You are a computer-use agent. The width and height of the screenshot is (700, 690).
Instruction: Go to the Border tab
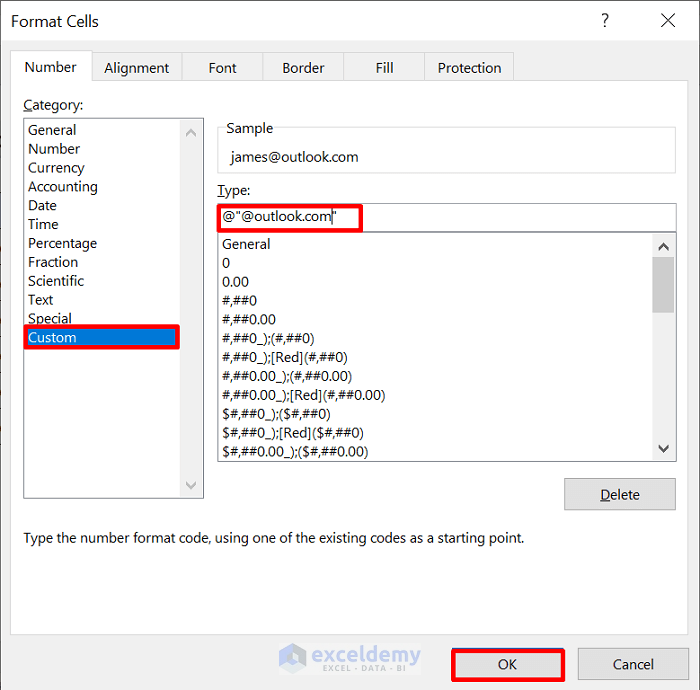[303, 68]
